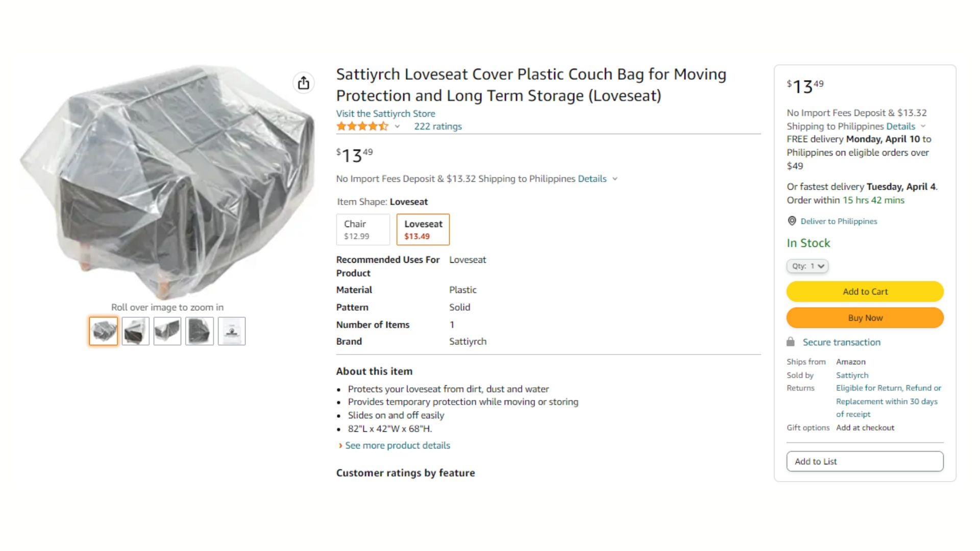The width and height of the screenshot is (980, 551).
Task: Click Deliver to Philippines link
Action: 839,221
